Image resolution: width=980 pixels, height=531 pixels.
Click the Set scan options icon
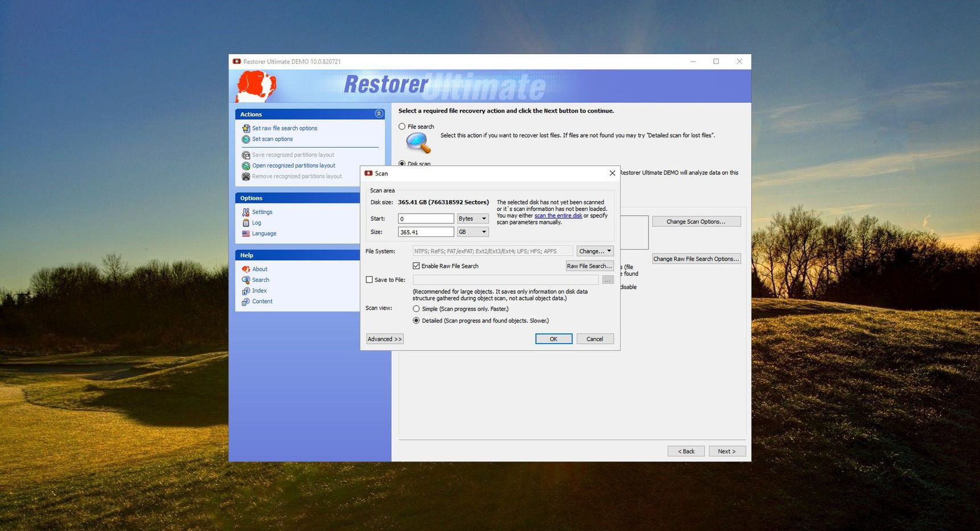(246, 139)
